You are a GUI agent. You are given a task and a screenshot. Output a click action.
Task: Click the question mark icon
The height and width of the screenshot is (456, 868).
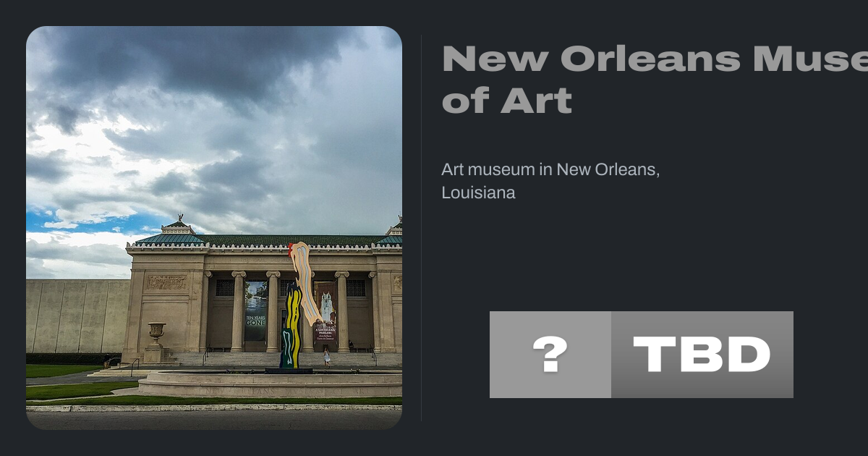point(550,355)
